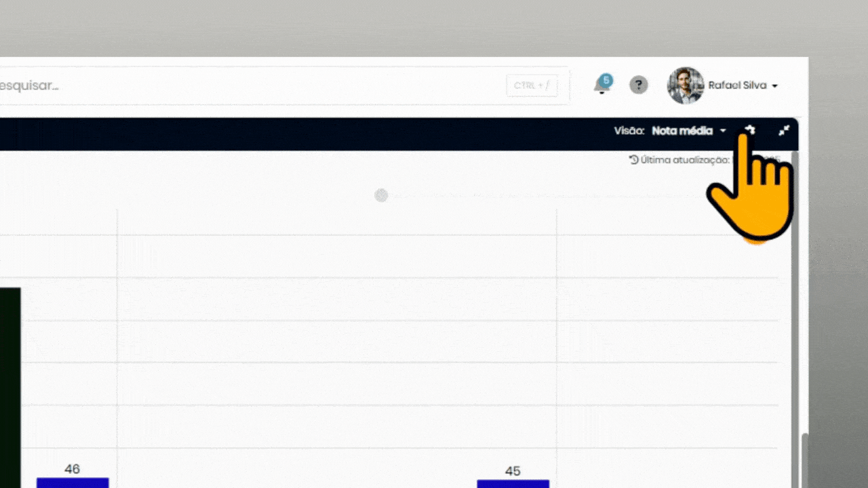
Task: Click the chart panel's vertical scrollbar
Action: (795, 305)
